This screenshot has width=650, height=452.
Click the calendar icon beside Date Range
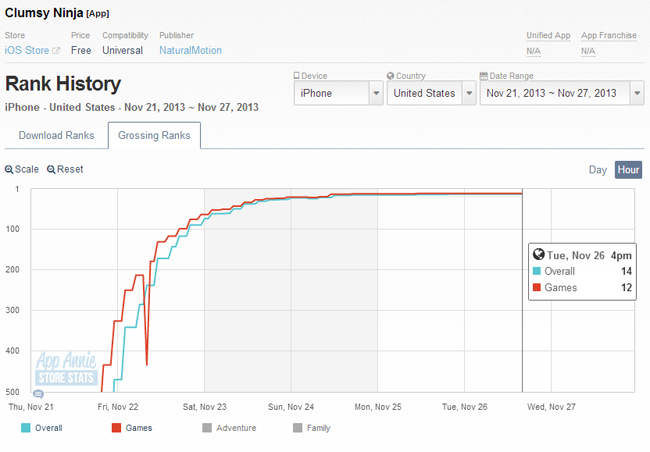(x=484, y=76)
